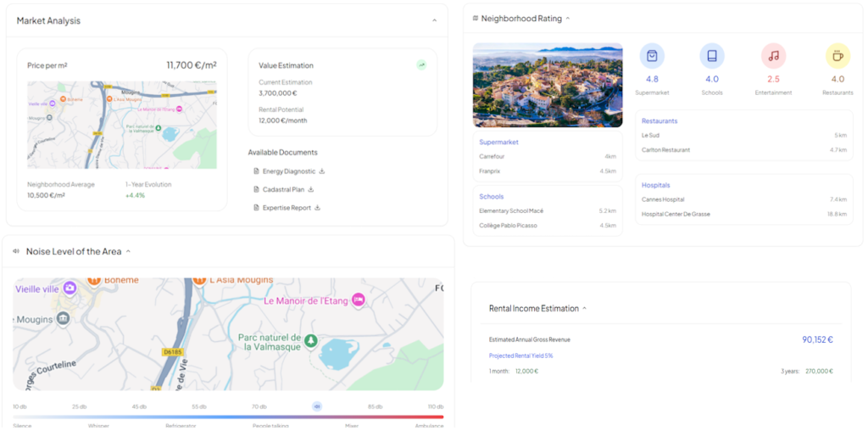Click Parc naturel marker on the price map
Image resolution: width=868 pixels, height=431 pixels.
pyautogui.click(x=159, y=128)
